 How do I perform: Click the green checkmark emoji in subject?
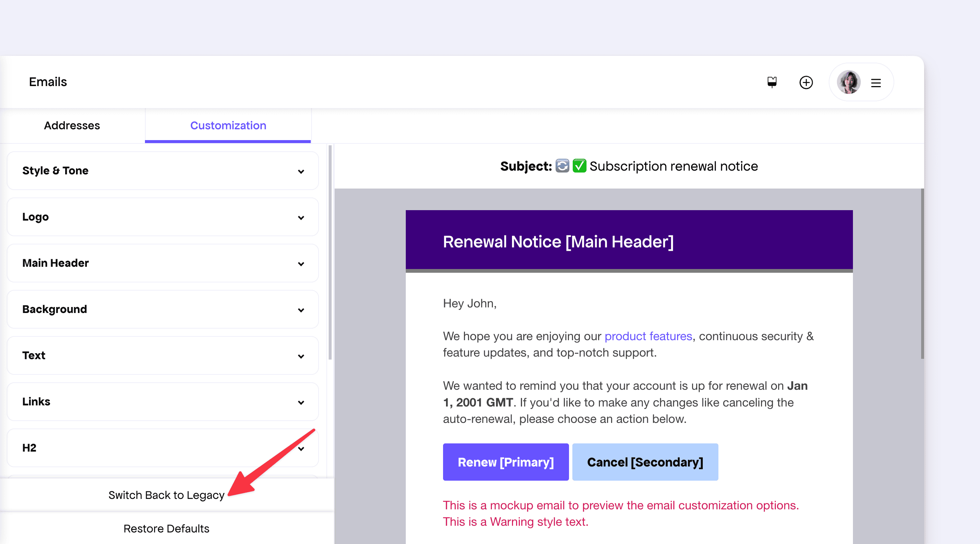pos(579,166)
